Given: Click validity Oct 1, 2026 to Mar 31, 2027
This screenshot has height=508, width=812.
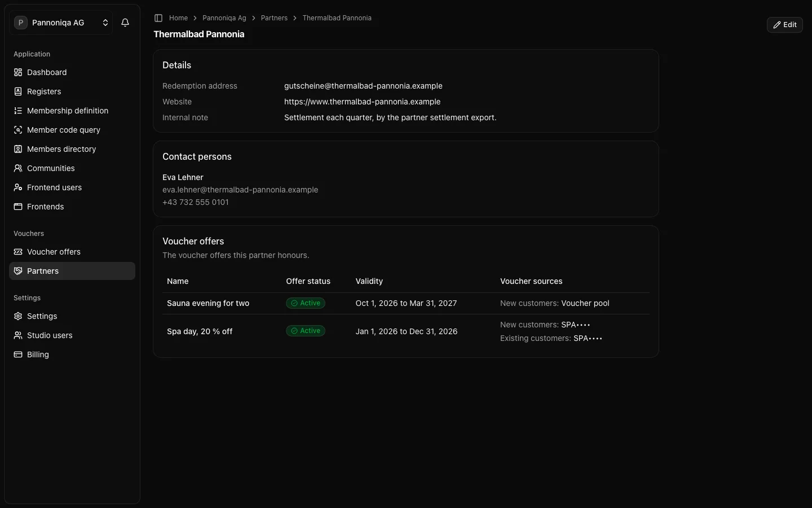Looking at the screenshot, I should point(406,303).
